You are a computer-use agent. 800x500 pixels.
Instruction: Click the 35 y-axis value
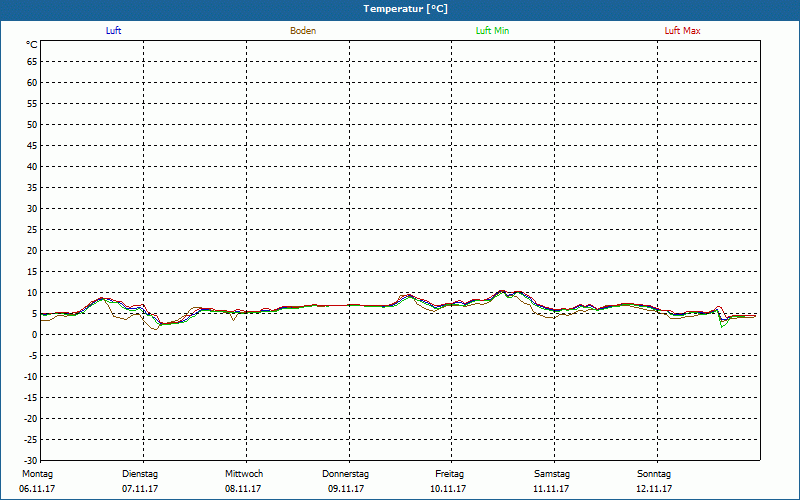point(32,188)
